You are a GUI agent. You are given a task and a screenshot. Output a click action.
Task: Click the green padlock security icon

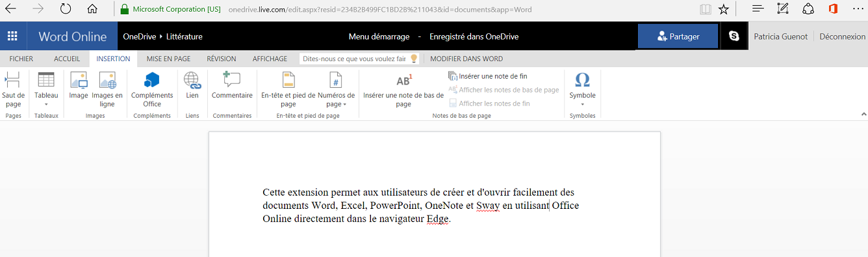125,10
